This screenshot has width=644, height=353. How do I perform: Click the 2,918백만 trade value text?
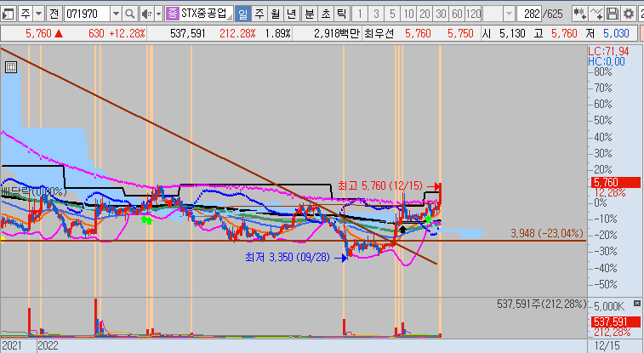[x=336, y=33]
